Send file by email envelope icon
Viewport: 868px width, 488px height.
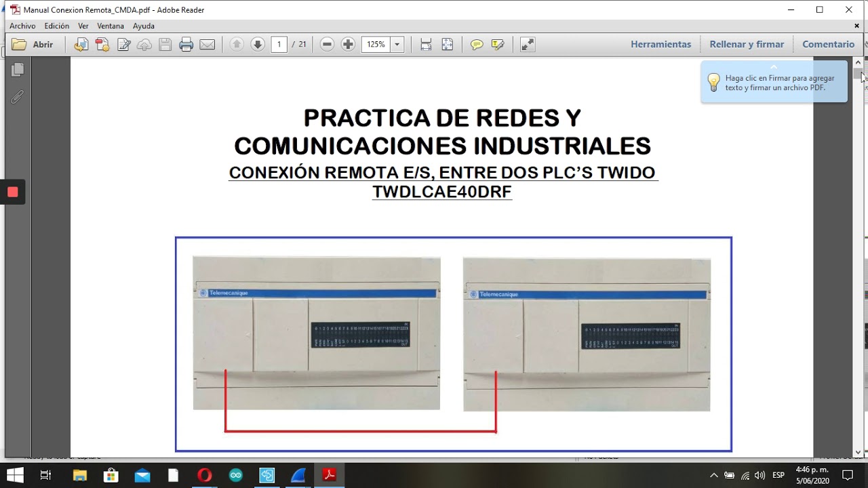(x=208, y=45)
